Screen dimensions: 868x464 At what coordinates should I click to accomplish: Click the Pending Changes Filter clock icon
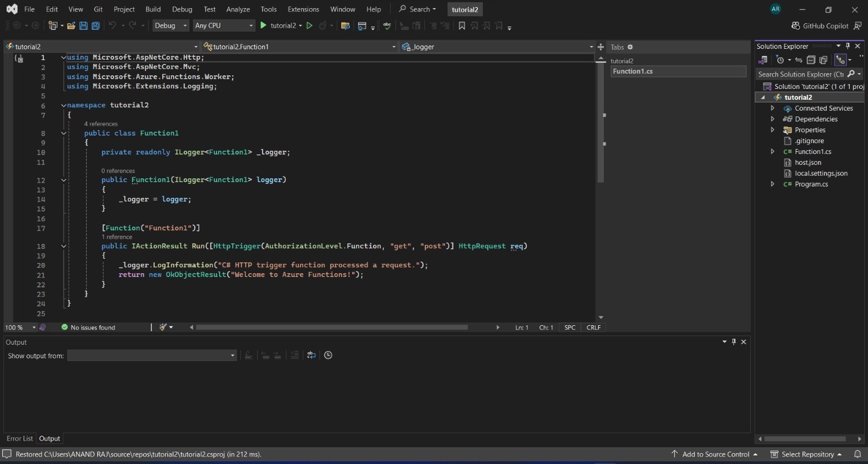pyautogui.click(x=780, y=60)
